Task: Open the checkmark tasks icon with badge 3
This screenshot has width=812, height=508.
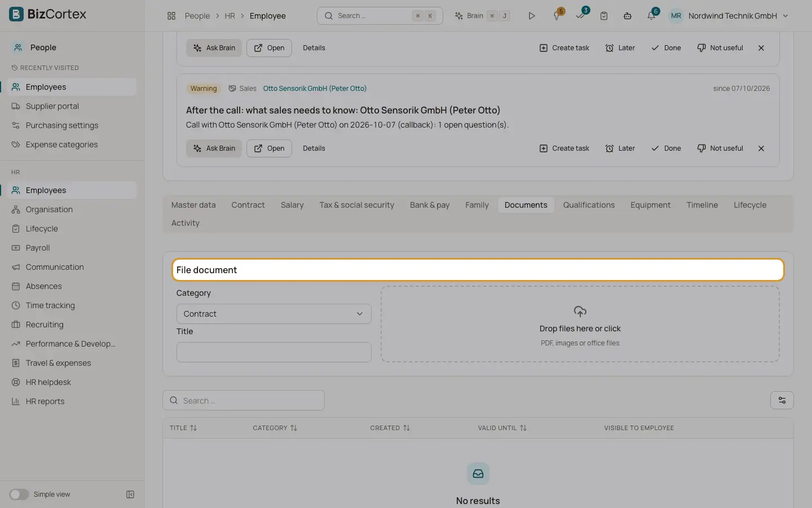Action: coord(581,15)
